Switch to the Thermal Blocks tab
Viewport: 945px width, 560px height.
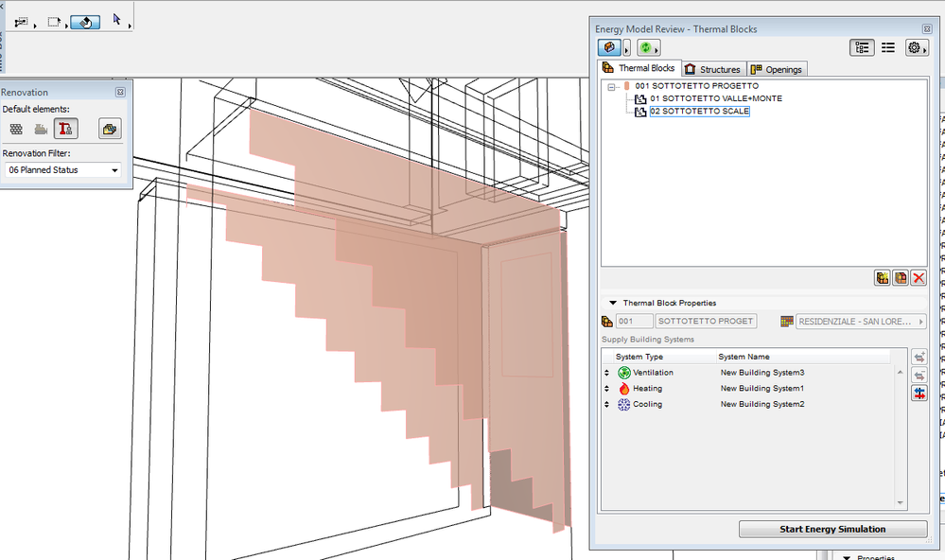(639, 68)
